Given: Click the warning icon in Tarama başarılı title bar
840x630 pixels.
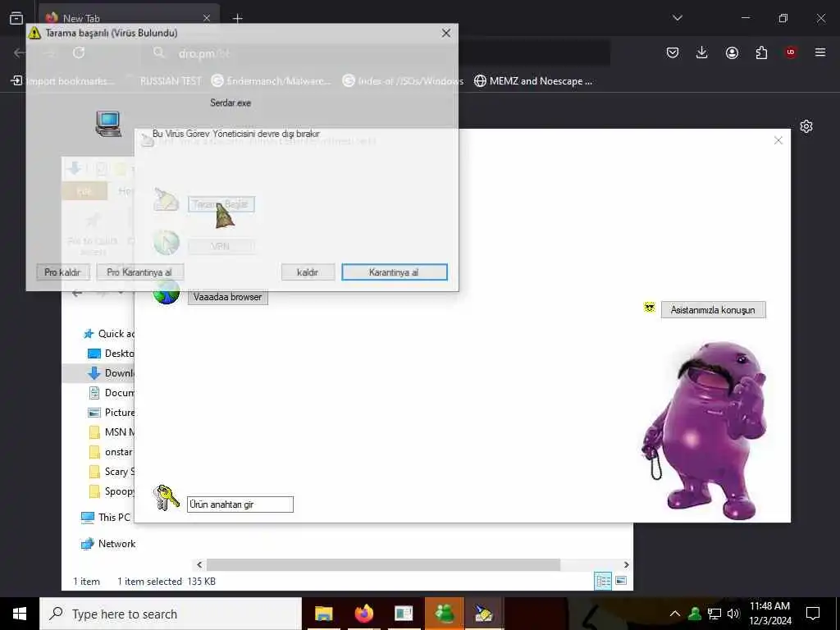Looking at the screenshot, I should coord(34,33).
